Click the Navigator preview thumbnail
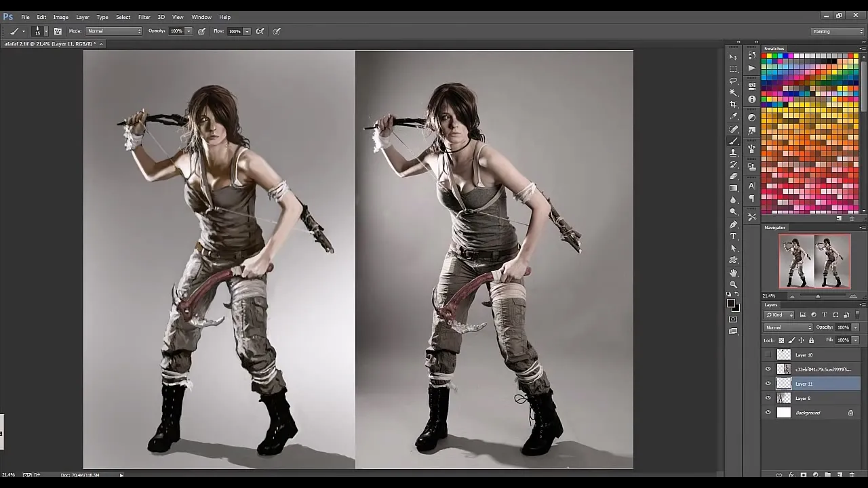 (814, 261)
